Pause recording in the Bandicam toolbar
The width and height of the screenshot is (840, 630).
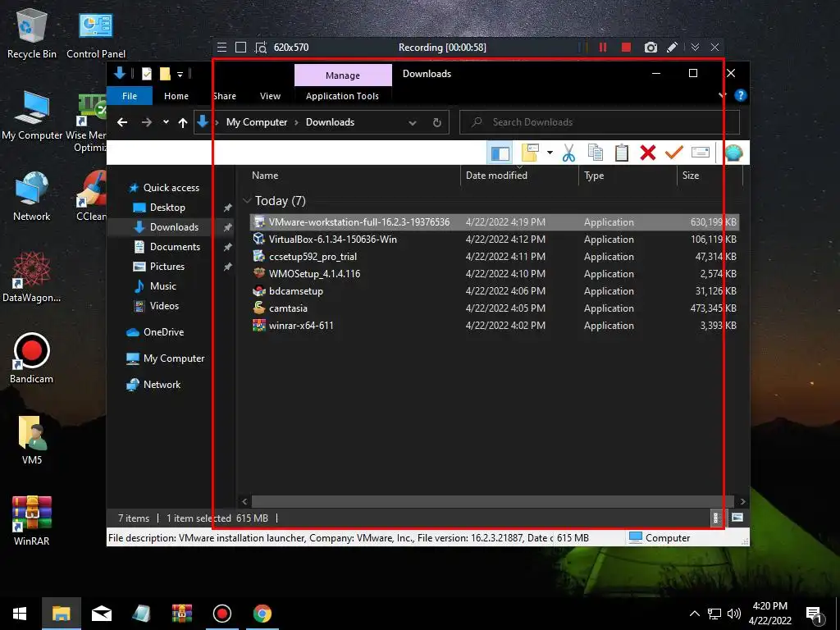point(603,47)
